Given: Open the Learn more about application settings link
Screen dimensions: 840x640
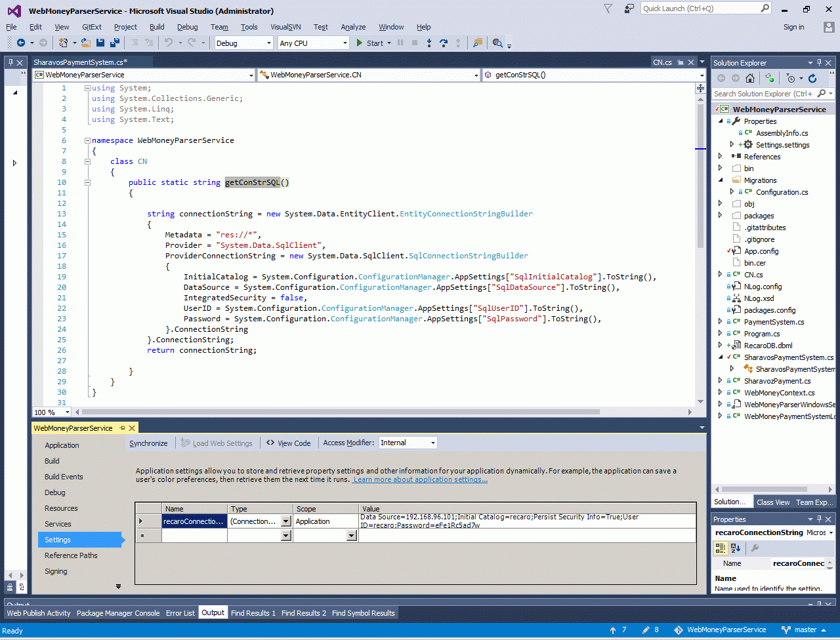Looking at the screenshot, I should coord(420,479).
